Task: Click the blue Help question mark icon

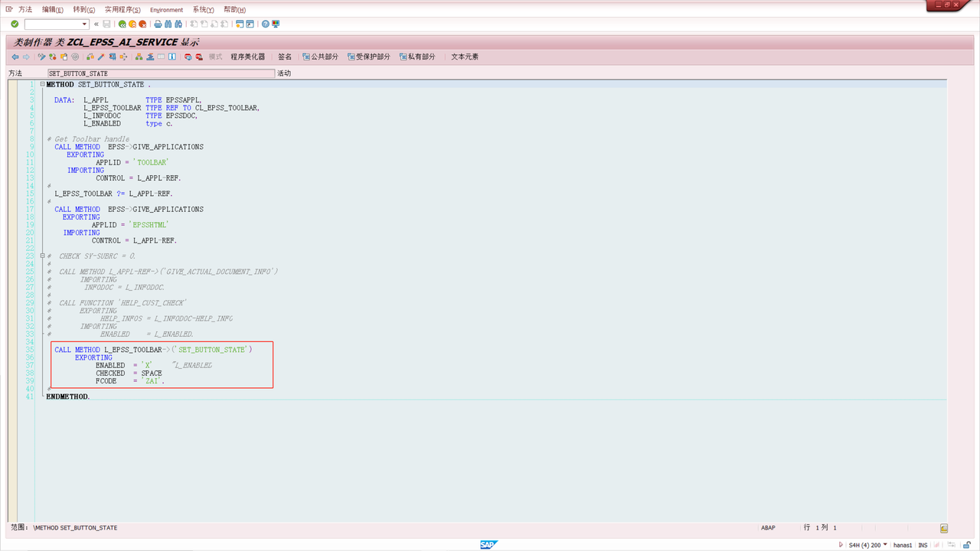Action: 266,24
